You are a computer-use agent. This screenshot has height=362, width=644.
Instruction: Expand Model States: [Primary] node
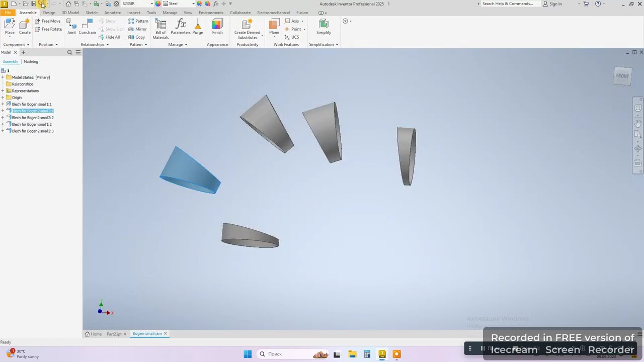[x=3, y=77]
